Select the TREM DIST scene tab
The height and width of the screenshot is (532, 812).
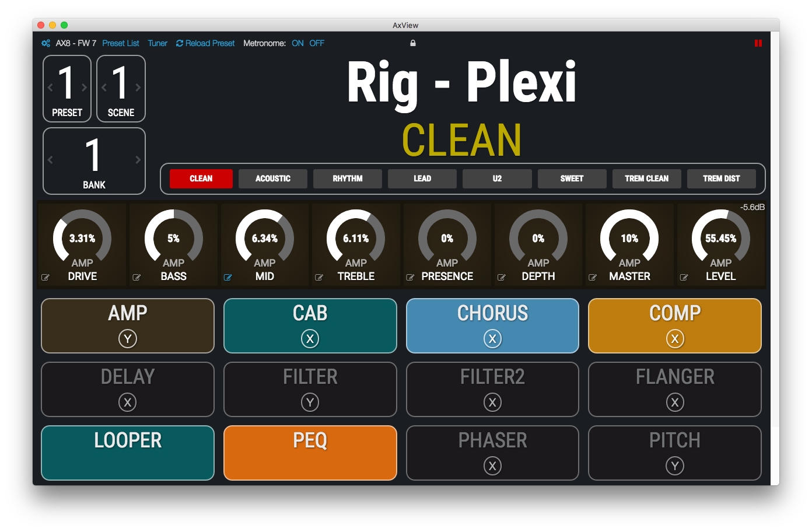click(722, 178)
